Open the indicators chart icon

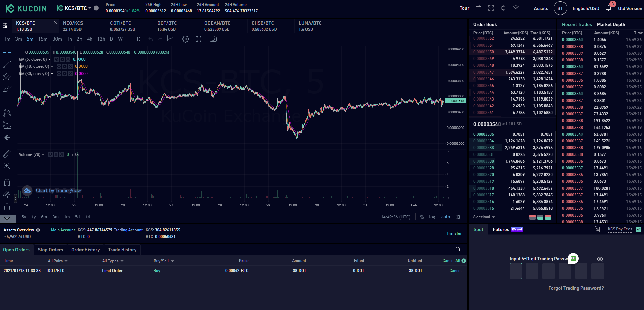[171, 39]
